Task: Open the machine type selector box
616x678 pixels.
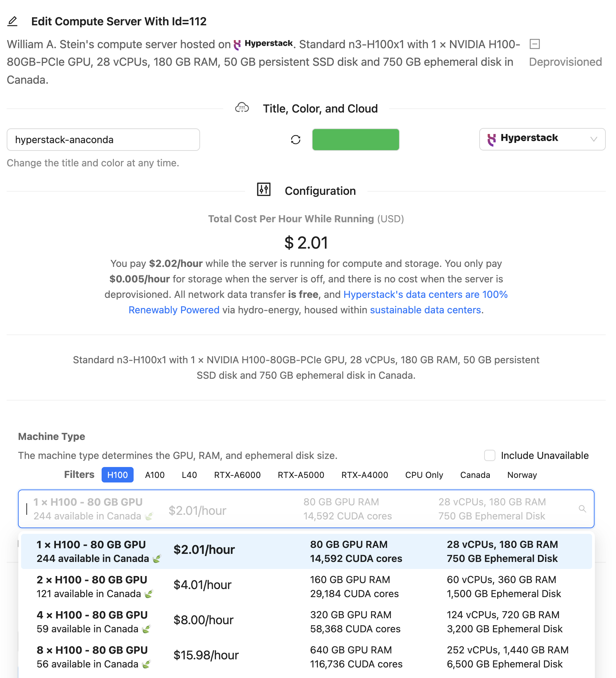Action: click(x=306, y=509)
